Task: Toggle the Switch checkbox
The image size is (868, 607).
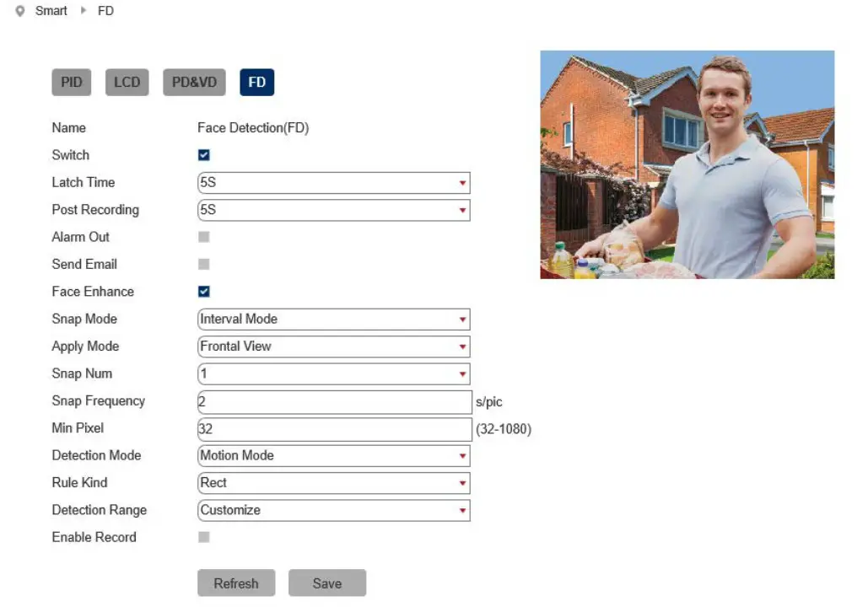Action: 204,155
